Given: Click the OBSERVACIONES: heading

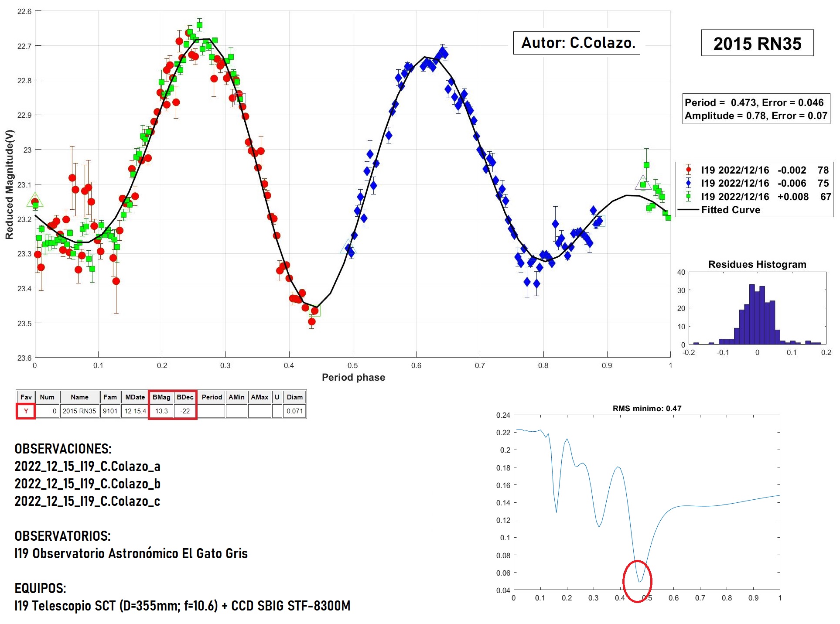Looking at the screenshot, I should [x=63, y=449].
